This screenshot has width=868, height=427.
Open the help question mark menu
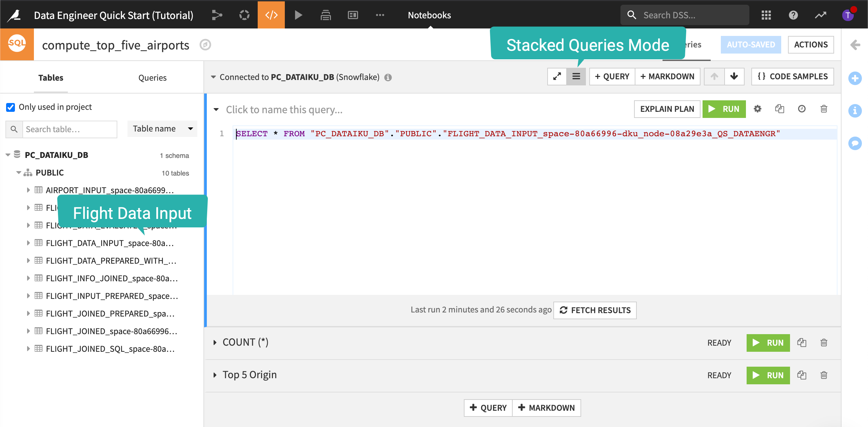(793, 15)
